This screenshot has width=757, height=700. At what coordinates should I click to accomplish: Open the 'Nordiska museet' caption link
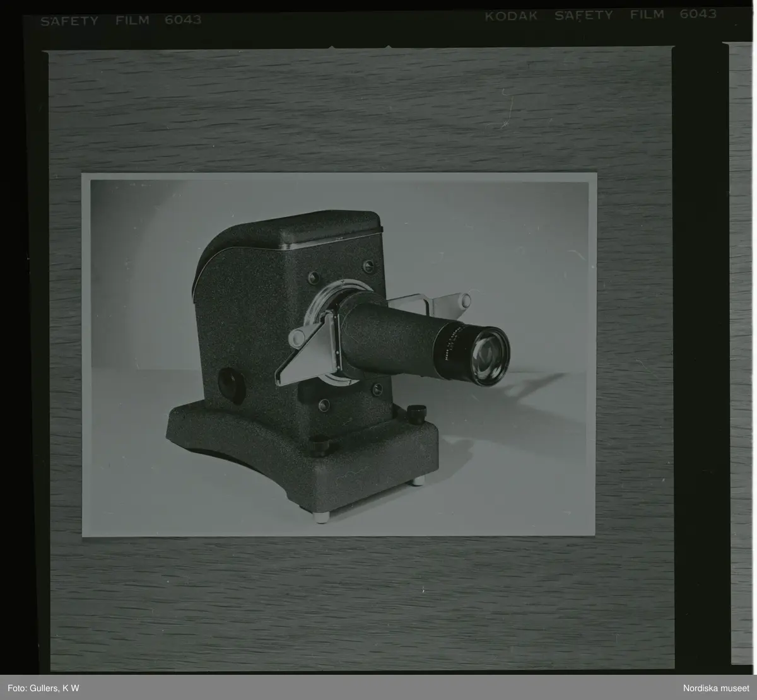pos(717,687)
